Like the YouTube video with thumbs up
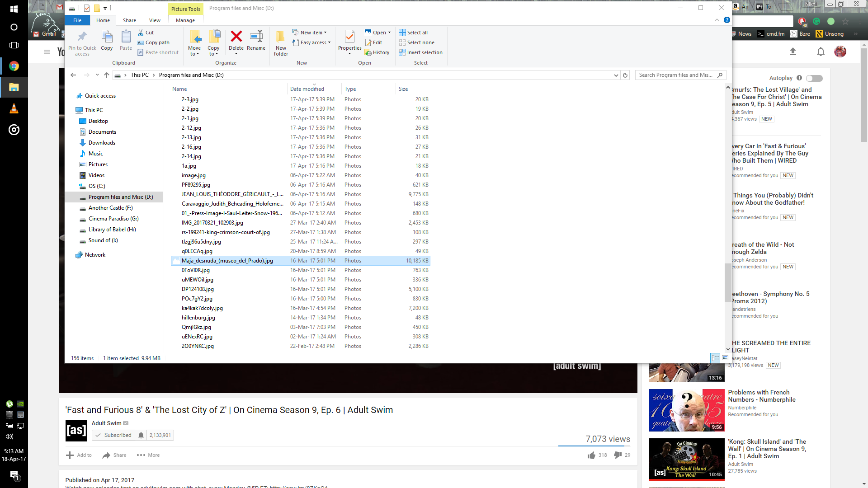Viewport: 868px width, 488px height. [591, 455]
